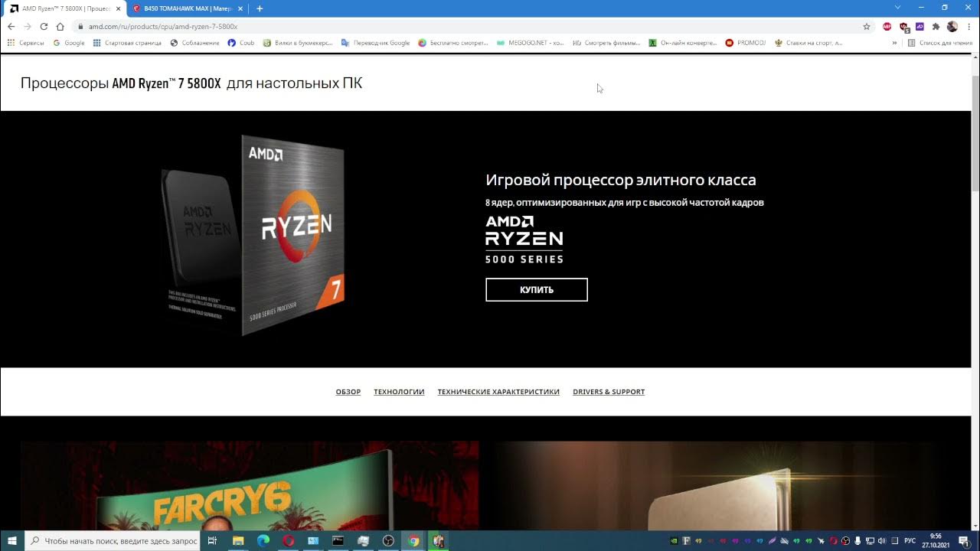Select the AMD Ryzen 7 5800X tab

pos(65,8)
